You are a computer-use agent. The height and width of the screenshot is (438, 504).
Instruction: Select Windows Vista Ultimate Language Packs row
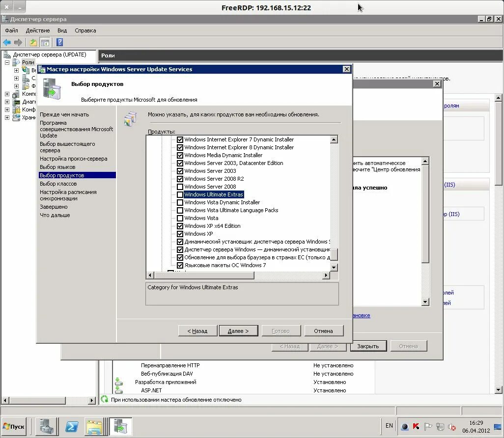pyautogui.click(x=231, y=211)
